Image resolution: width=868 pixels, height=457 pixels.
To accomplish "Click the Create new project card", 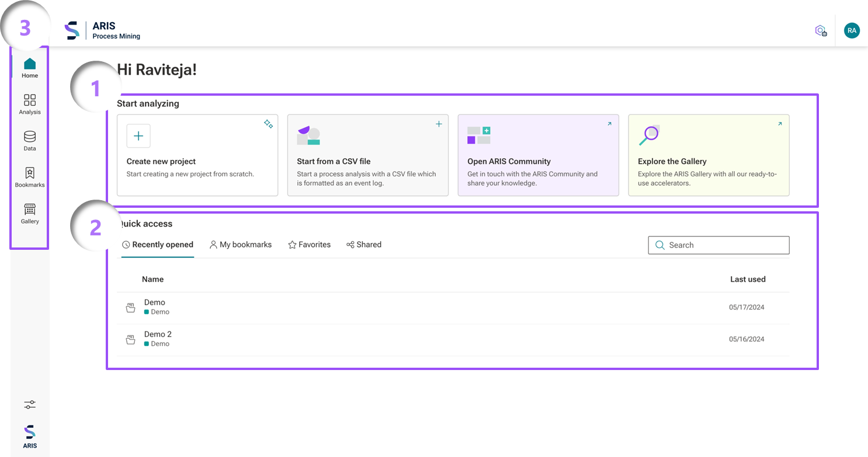I will (x=197, y=155).
